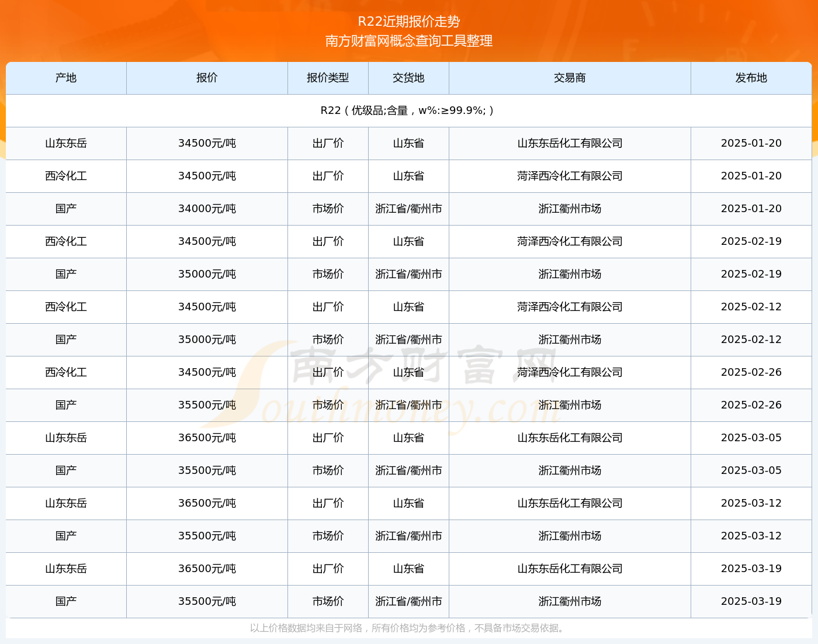Click the 报价 column header

coord(207,78)
